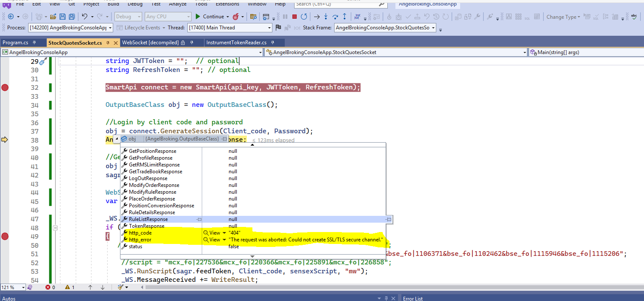Viewport: 644px width, 301px height.
Task: Remove the breakpoint at line 49
Action: tap(5, 236)
